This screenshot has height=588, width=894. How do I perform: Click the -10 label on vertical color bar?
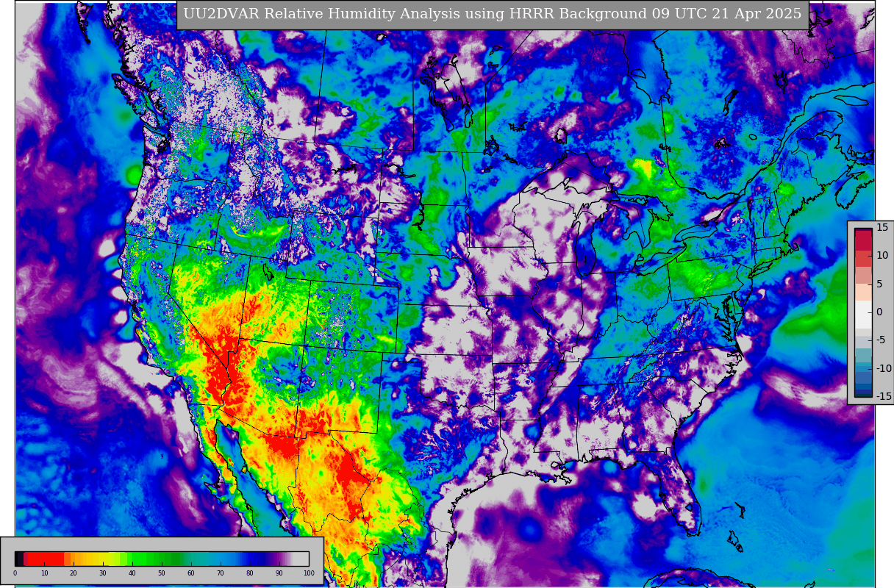(883, 368)
